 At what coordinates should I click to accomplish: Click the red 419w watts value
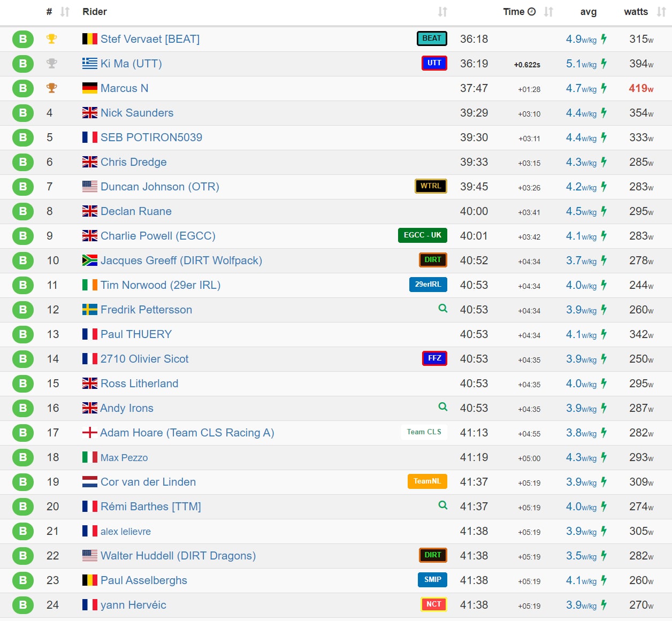tap(642, 88)
